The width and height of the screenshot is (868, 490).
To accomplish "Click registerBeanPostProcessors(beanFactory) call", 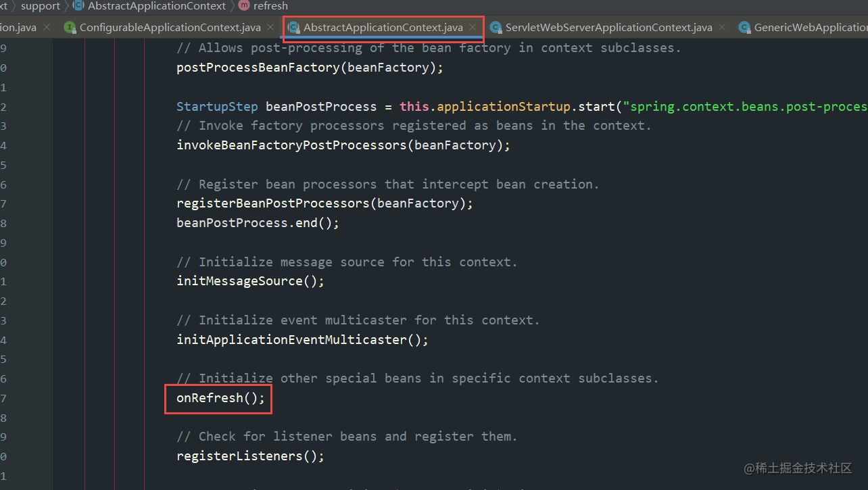I will [x=324, y=203].
